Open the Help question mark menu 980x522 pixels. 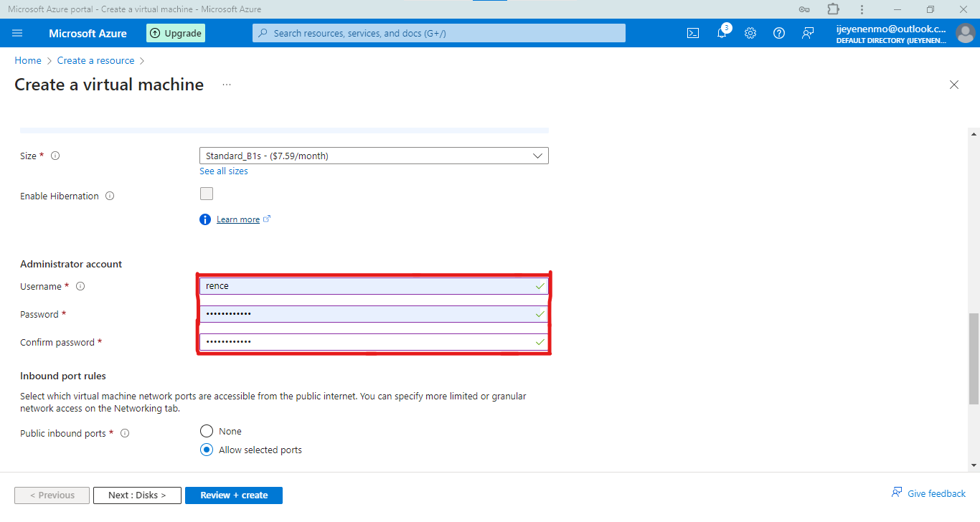(x=779, y=33)
